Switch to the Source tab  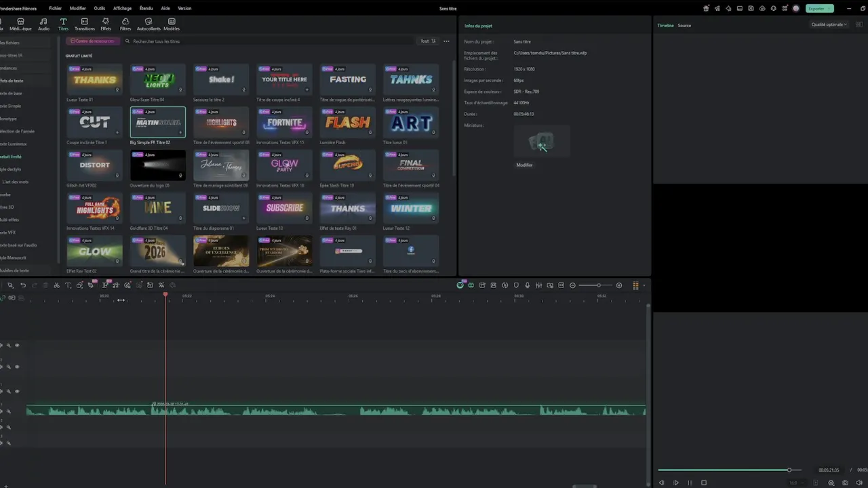(684, 26)
